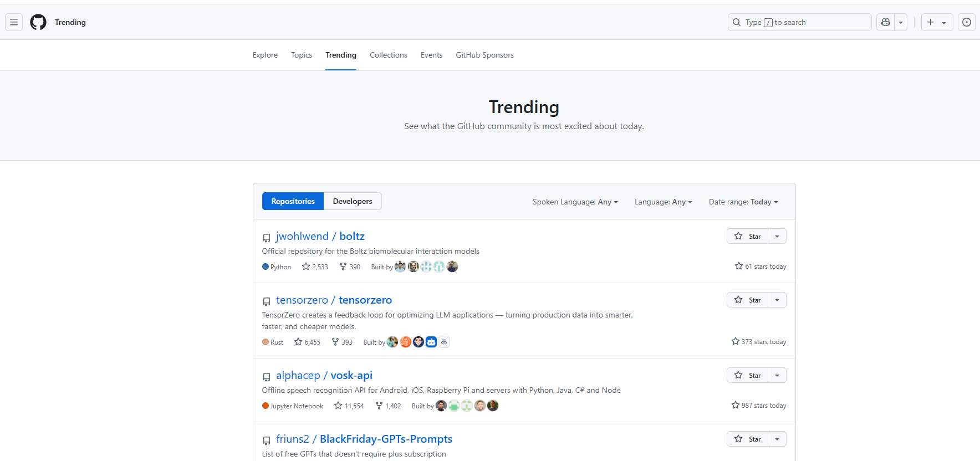View boltz stargazers count 2,533
Image resolution: width=980 pixels, height=461 pixels.
pos(315,267)
